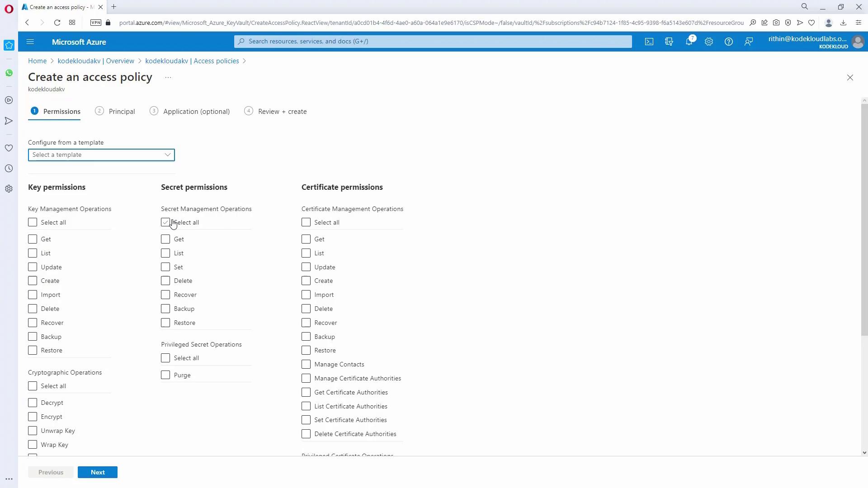Open the directories and subscriptions filter icon
Screen dimensions: 868x488
pyautogui.click(x=669, y=42)
